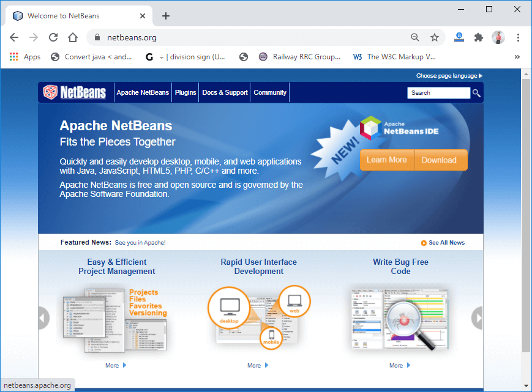
Task: Reload the page with the refresh icon
Action: point(53,37)
